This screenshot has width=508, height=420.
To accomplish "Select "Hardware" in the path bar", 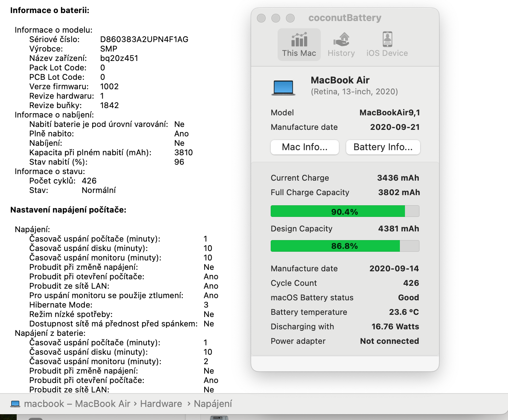I will click(161, 404).
